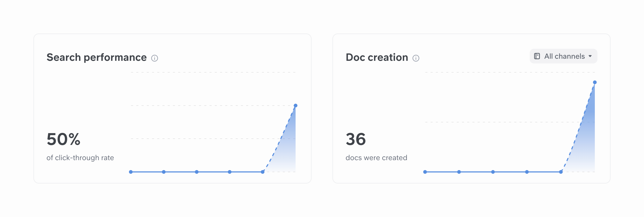Click the 36 docs created value
The height and width of the screenshot is (217, 644).
356,139
